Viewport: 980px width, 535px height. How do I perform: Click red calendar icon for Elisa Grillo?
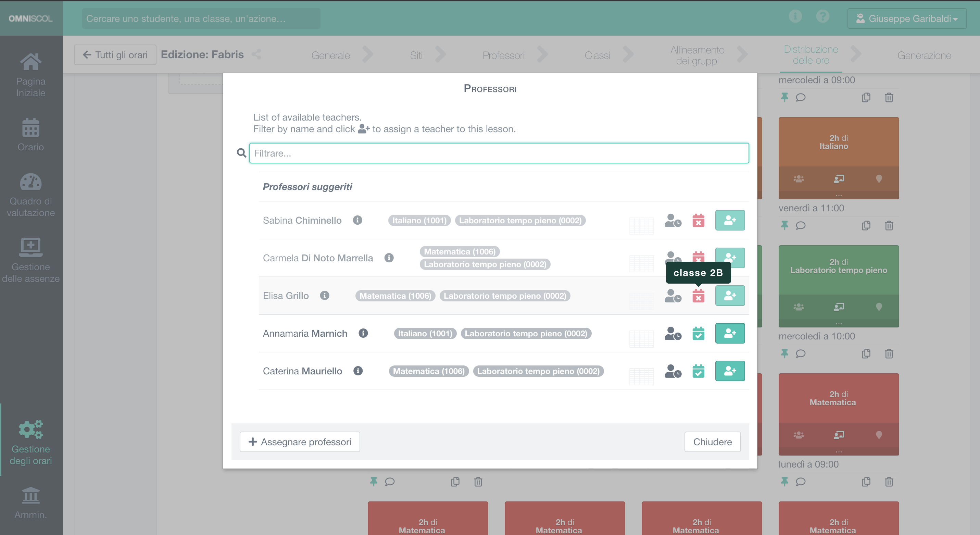(x=698, y=296)
